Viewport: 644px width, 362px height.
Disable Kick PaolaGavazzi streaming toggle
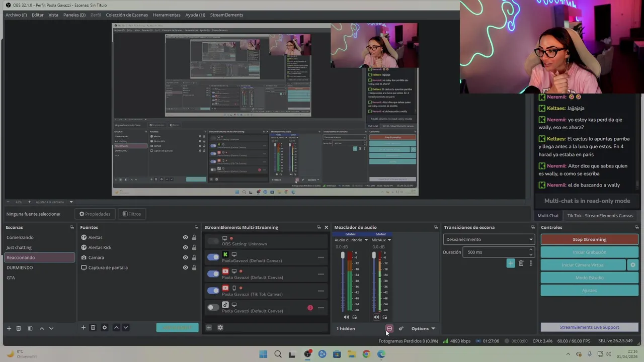[213, 257]
